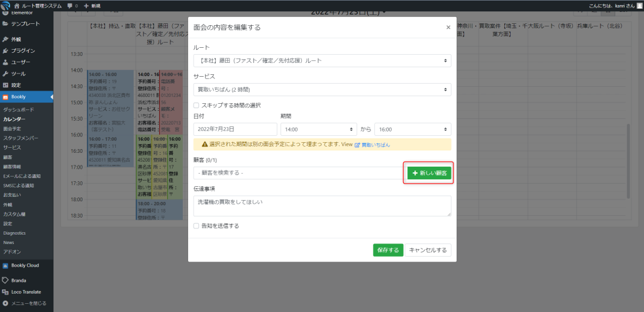Viewport: 644px width, 312px height.
Task: Click the Bookly Cloud sidebar icon
Action: [6, 265]
